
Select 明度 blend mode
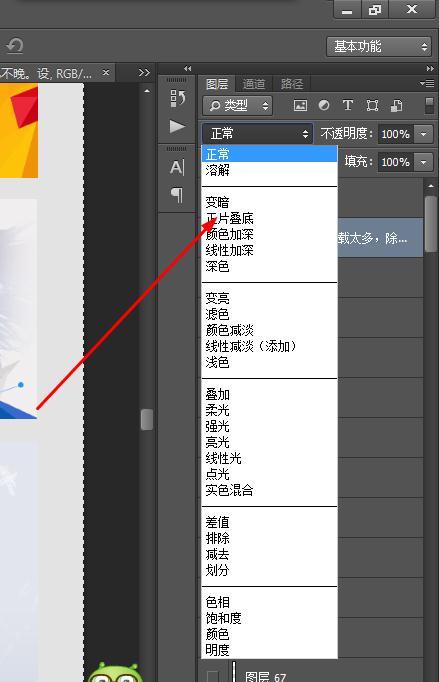(269, 650)
